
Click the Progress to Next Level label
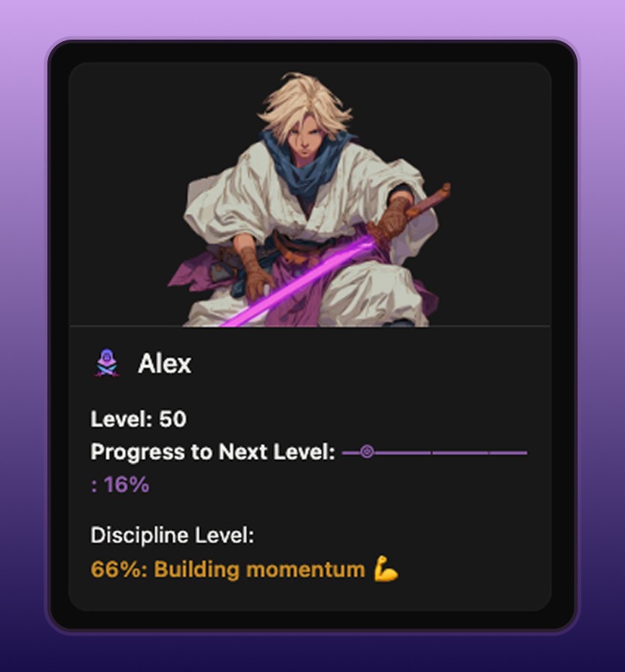tap(213, 451)
